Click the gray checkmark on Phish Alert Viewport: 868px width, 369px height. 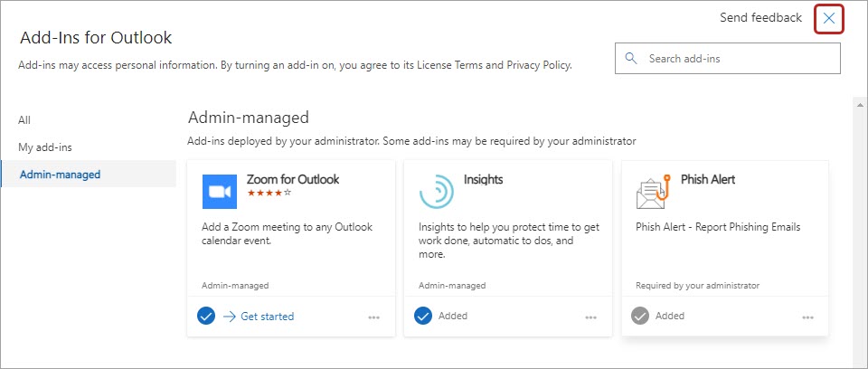(x=640, y=316)
